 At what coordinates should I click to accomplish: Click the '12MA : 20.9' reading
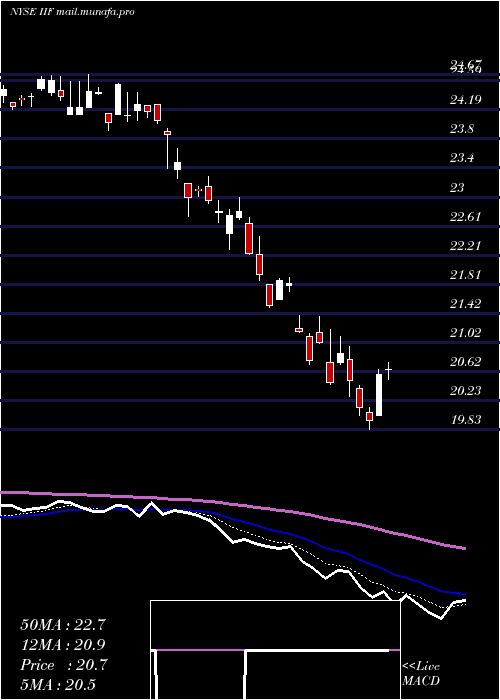pos(63,645)
